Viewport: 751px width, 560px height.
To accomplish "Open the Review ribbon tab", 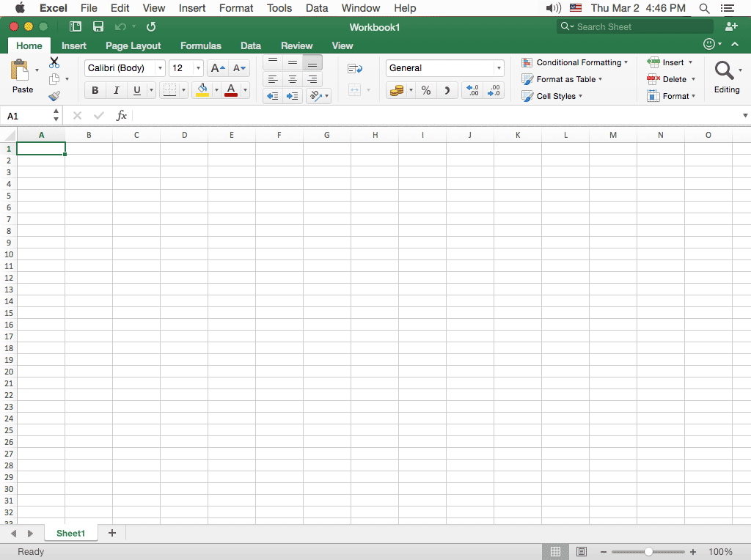I will [296, 46].
